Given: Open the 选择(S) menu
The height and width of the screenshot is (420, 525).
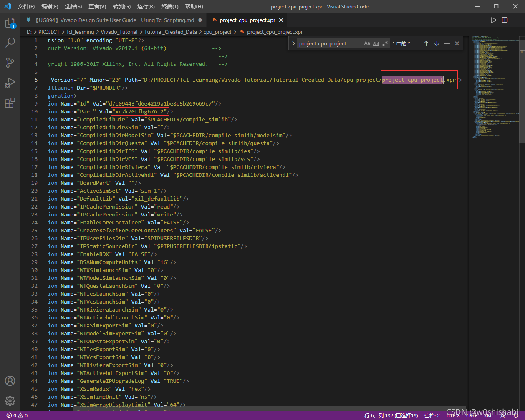Looking at the screenshot, I should [x=73, y=6].
